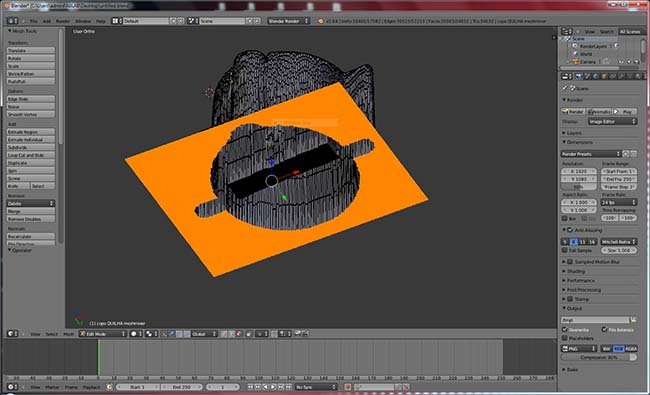Click the Compression 90% slider
This screenshot has height=395, width=650.
599,357
